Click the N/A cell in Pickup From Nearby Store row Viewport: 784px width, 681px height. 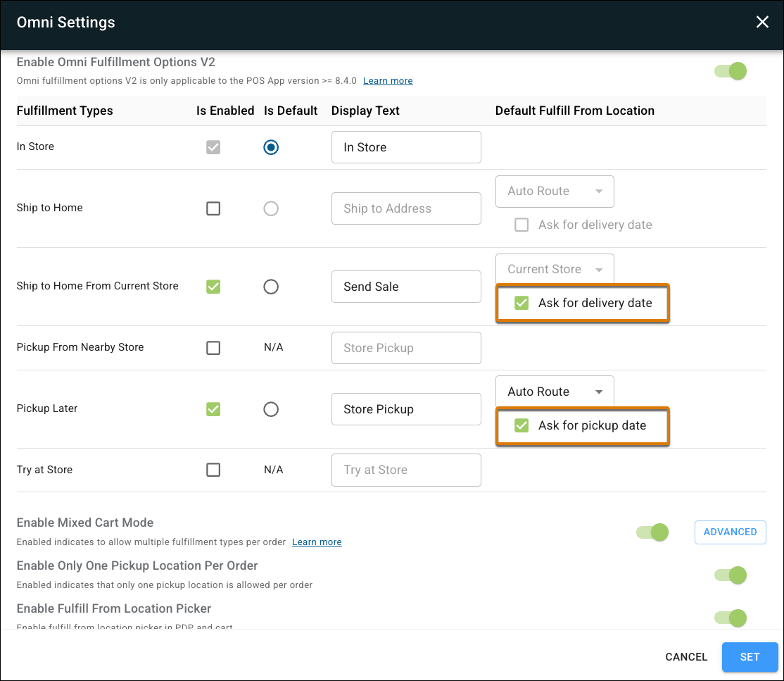(x=274, y=347)
